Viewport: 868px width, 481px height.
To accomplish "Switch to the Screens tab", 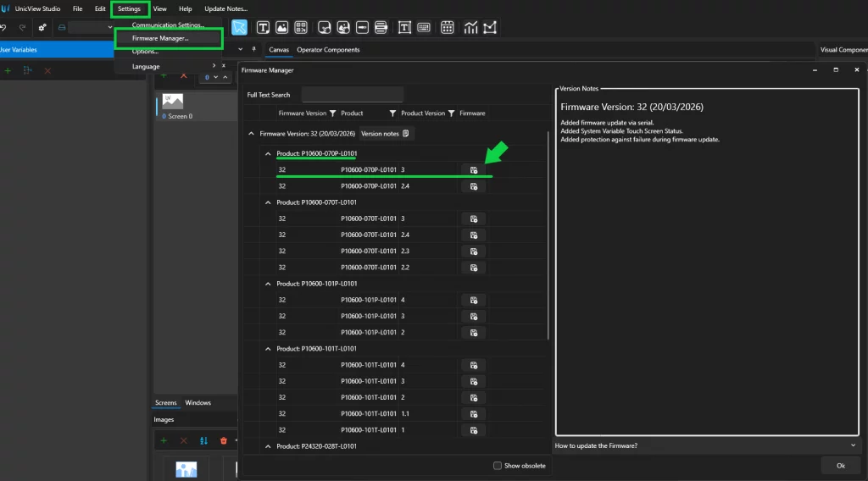I will tap(165, 402).
